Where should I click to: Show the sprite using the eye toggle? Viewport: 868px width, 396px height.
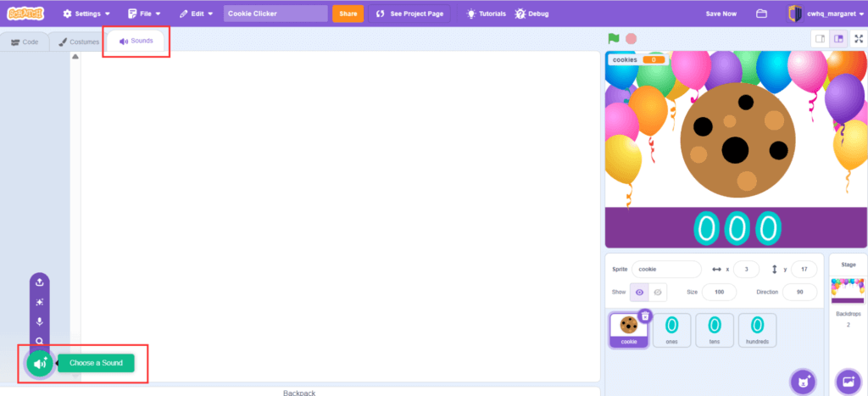[x=640, y=292]
